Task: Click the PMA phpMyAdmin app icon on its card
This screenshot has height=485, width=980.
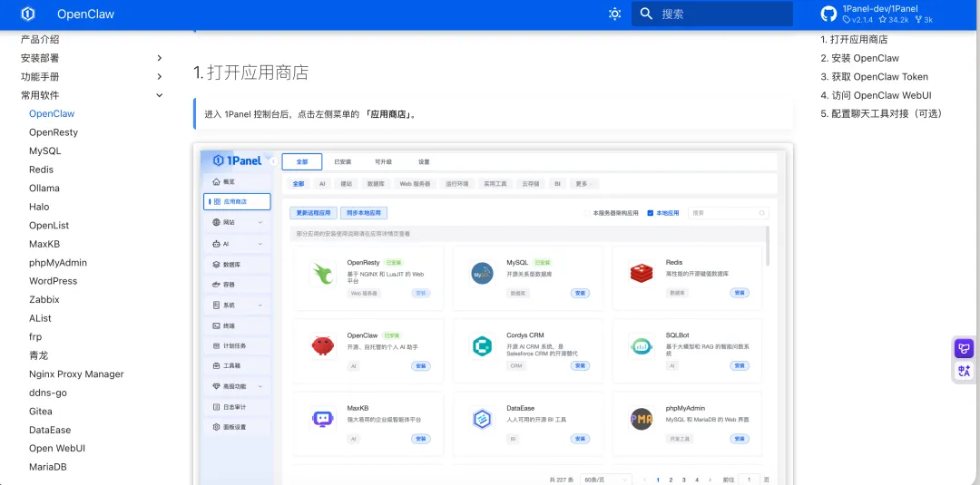Action: point(642,420)
